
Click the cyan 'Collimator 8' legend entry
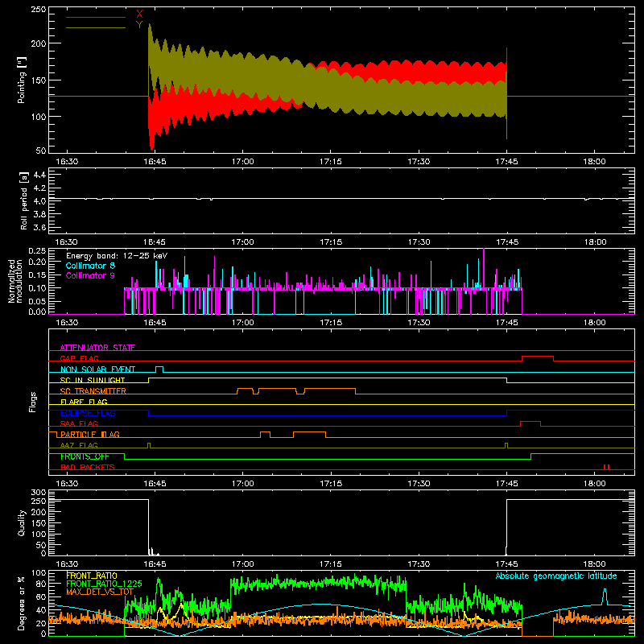click(x=90, y=266)
